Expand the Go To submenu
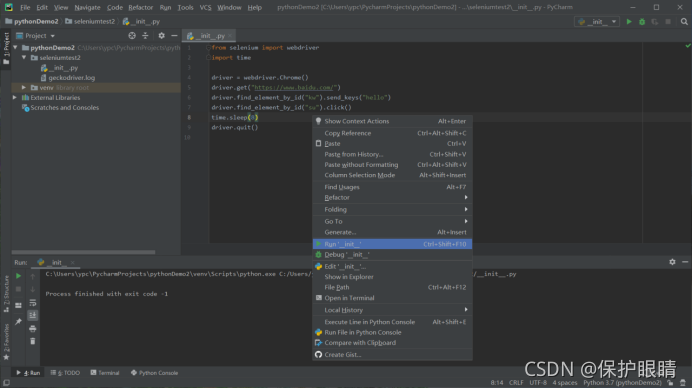692x388 pixels. click(392, 222)
